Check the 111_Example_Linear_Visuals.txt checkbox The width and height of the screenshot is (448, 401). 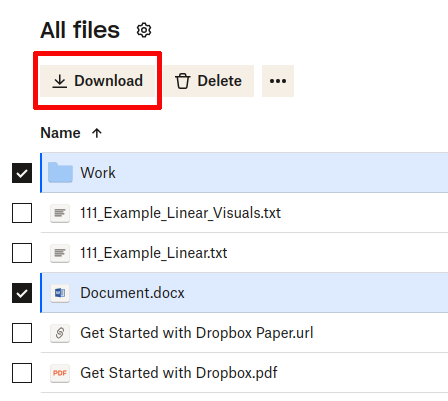[22, 213]
